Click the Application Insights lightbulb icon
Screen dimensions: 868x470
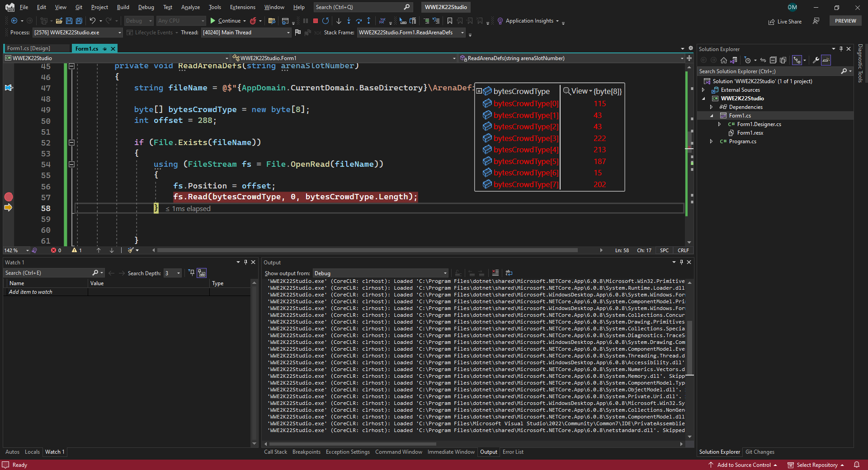(x=500, y=21)
